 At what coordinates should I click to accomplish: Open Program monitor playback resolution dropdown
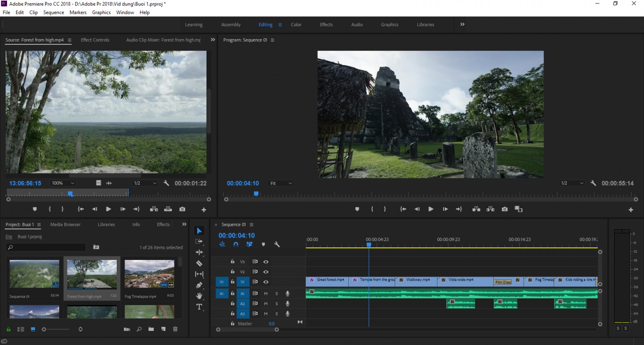coord(572,183)
